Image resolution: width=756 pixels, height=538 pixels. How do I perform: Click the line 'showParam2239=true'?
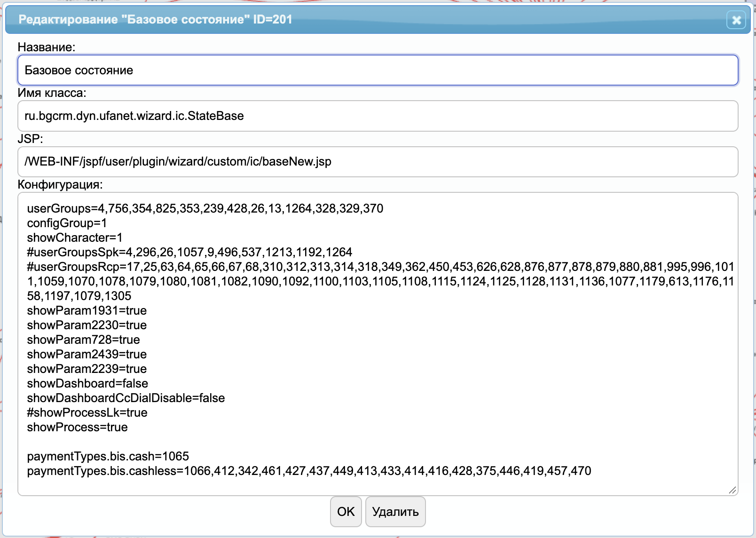click(87, 369)
